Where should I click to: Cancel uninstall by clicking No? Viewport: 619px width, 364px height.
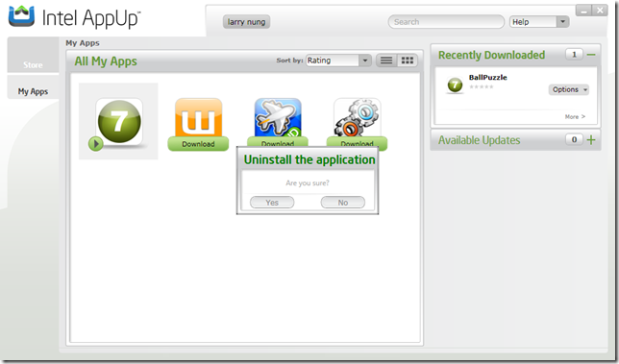(x=342, y=203)
